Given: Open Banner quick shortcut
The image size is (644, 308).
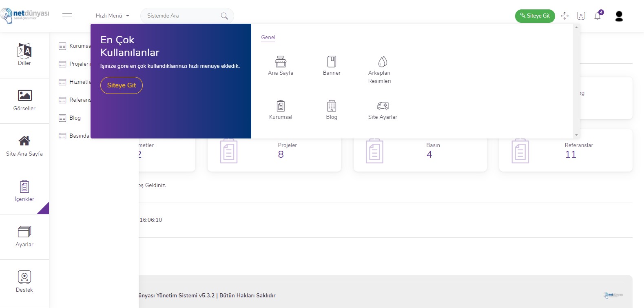Looking at the screenshot, I should coord(332,66).
